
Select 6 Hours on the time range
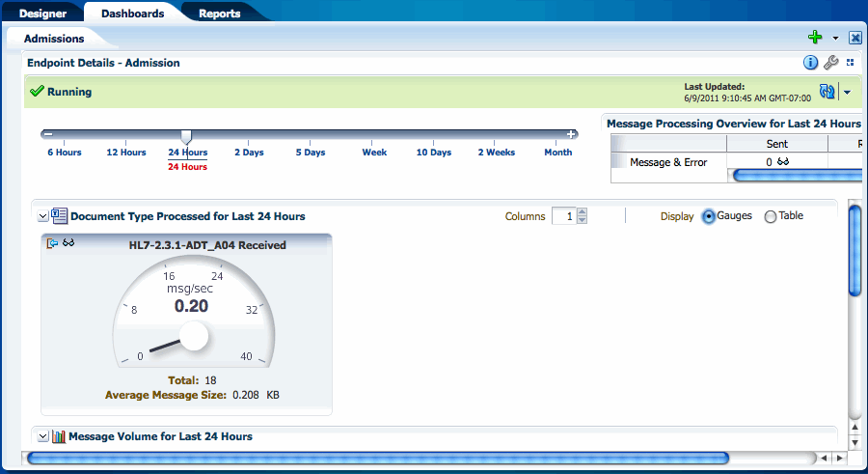point(65,152)
